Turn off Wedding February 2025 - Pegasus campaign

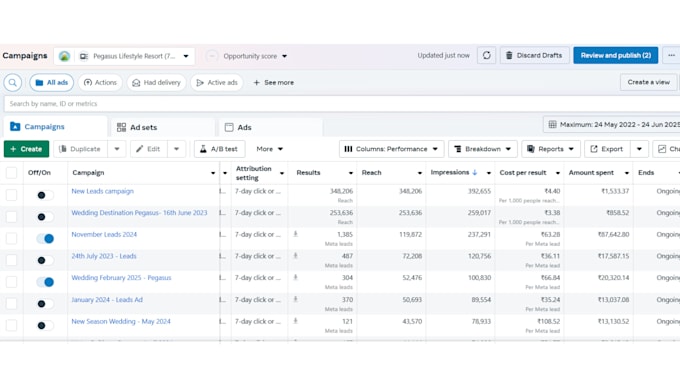coord(45,282)
